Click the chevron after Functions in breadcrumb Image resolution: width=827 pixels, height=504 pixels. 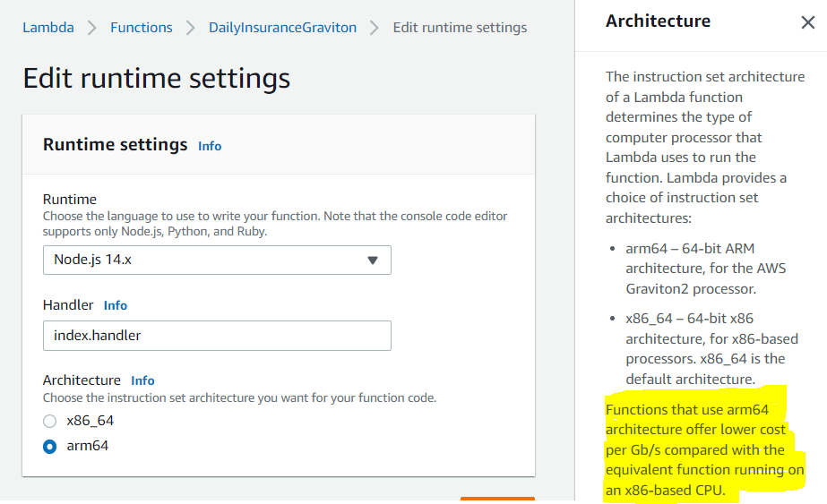[191, 28]
